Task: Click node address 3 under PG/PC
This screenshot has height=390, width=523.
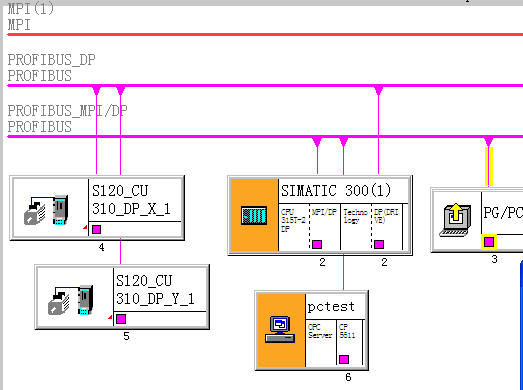Action: pos(494,259)
